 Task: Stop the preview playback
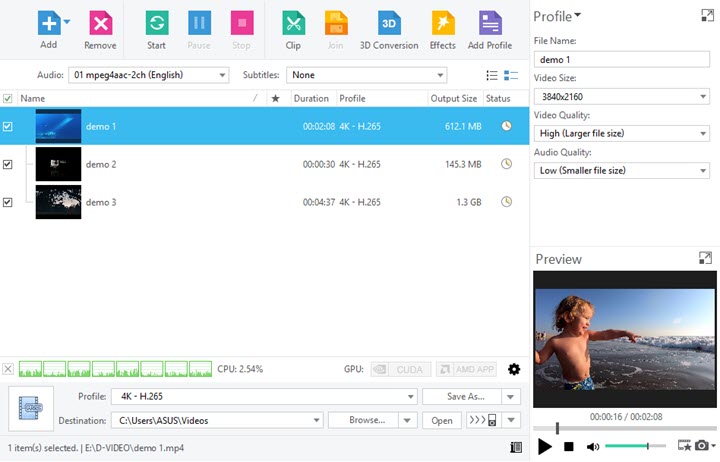(x=569, y=446)
